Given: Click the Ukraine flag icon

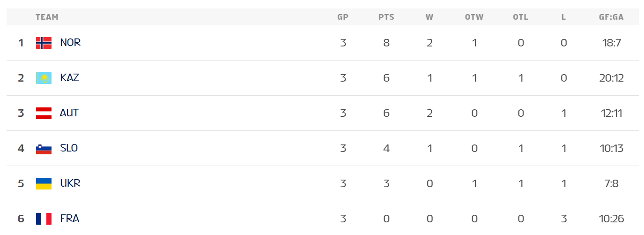Looking at the screenshot, I should [44, 183].
